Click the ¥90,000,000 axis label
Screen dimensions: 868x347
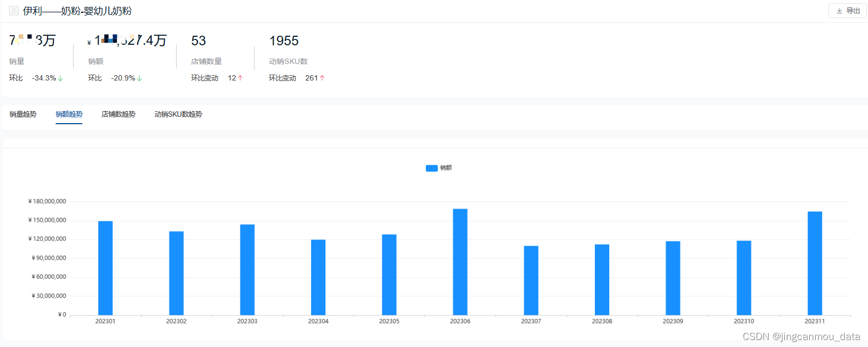coord(49,258)
